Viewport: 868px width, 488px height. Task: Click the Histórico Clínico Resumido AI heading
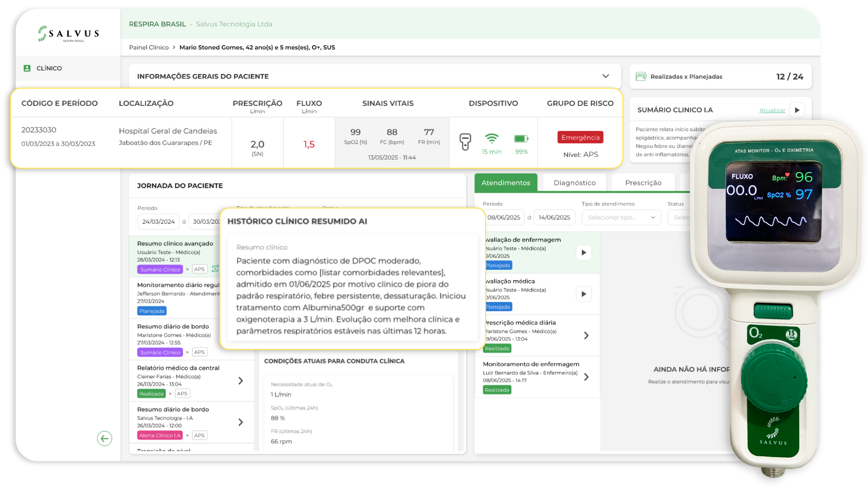point(297,221)
